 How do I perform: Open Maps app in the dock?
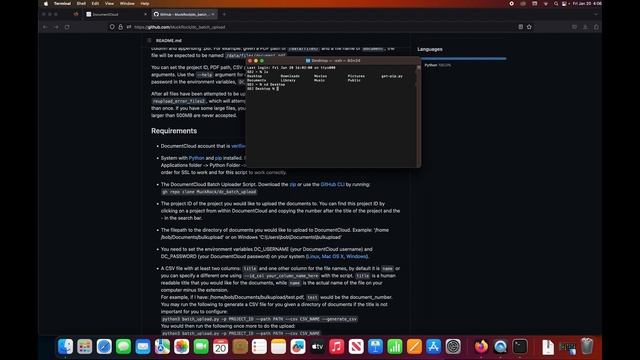(162, 347)
